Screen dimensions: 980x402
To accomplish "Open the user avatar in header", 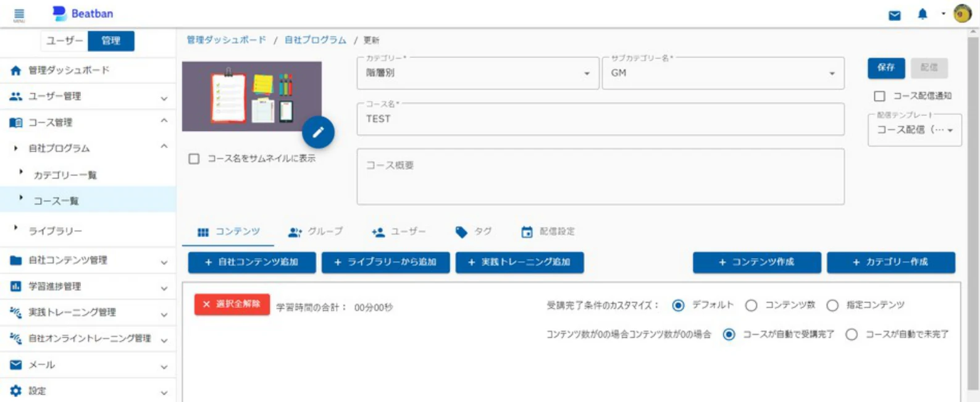I will click(x=962, y=14).
